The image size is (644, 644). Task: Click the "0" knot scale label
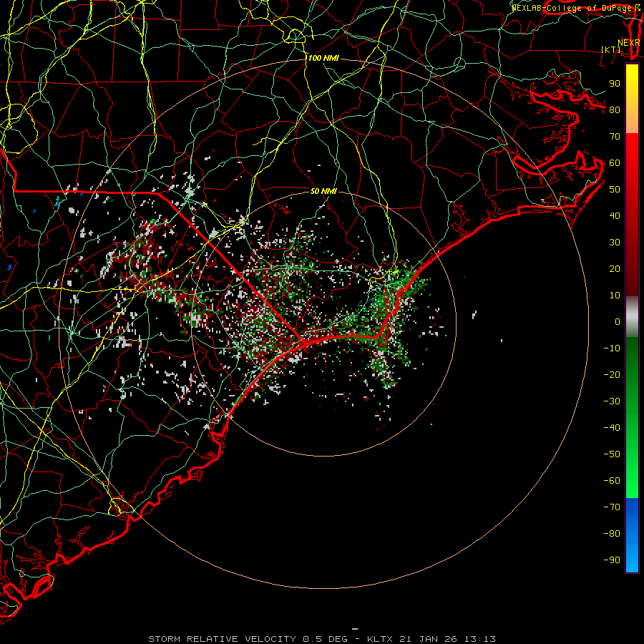point(618,322)
